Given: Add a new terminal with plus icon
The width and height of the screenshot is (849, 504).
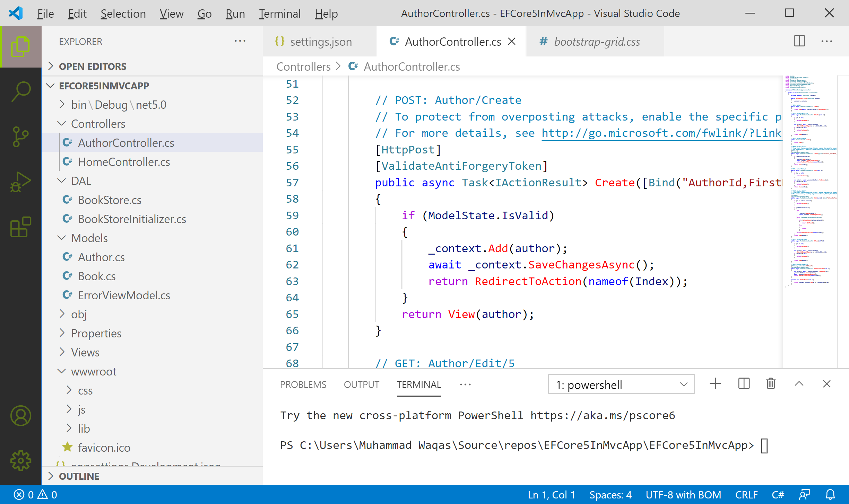Looking at the screenshot, I should 715,384.
